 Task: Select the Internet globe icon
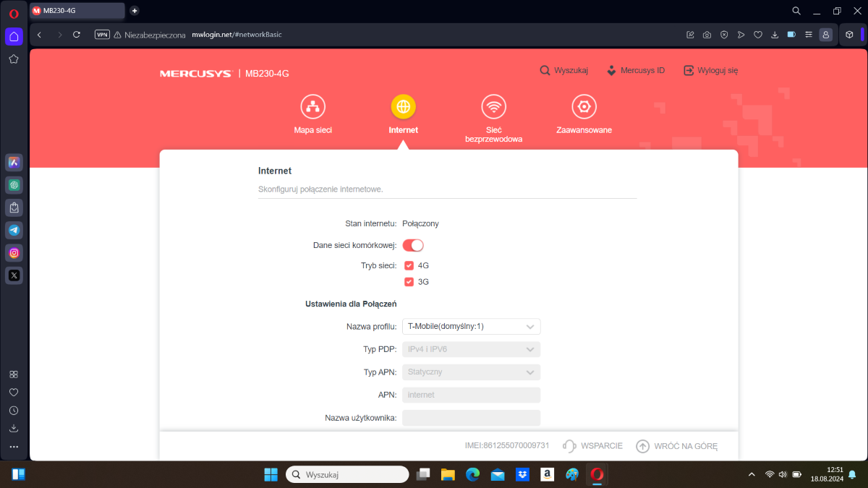click(403, 107)
